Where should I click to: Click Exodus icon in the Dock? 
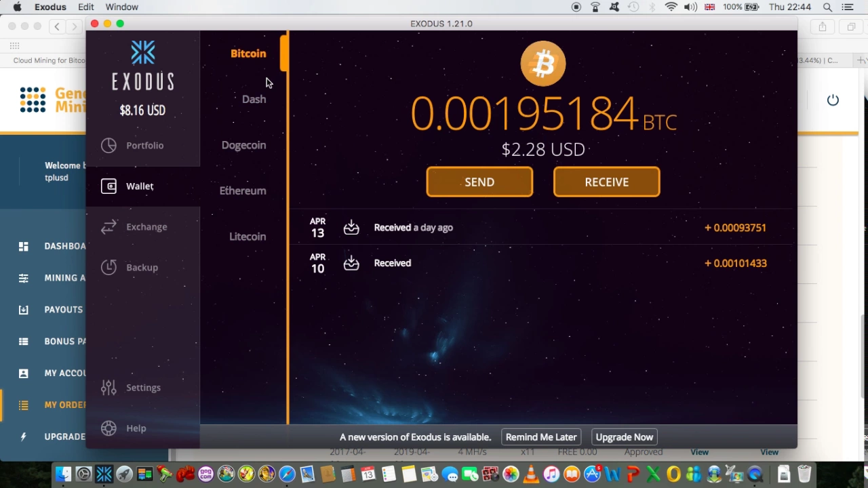coord(104,474)
